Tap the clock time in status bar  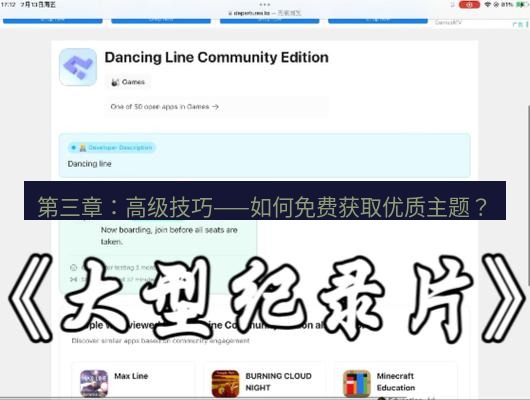tap(8, 4)
